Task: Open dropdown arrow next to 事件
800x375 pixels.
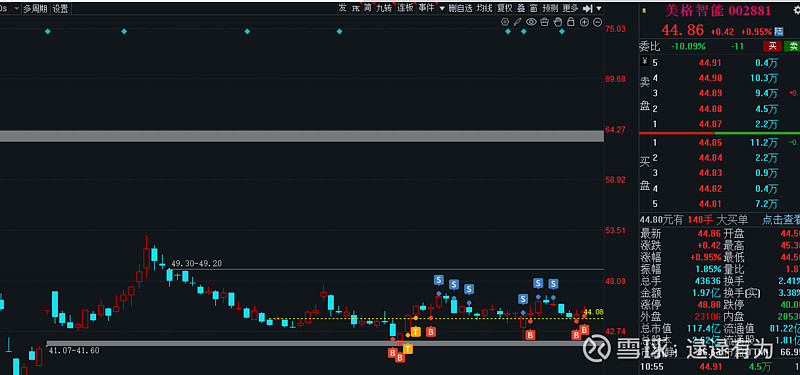Action: click(x=441, y=9)
